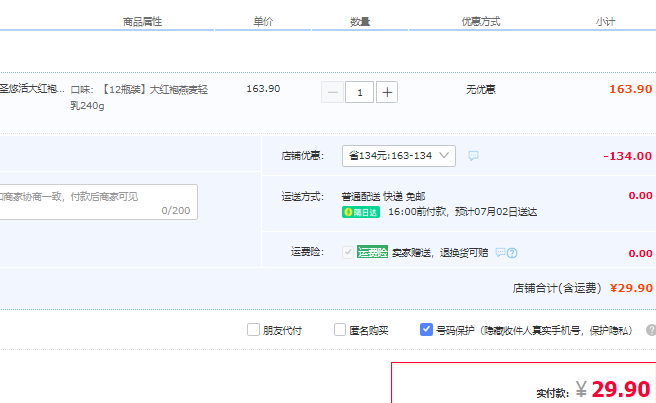Enable the 匿名购买 checkbox

tap(340, 330)
